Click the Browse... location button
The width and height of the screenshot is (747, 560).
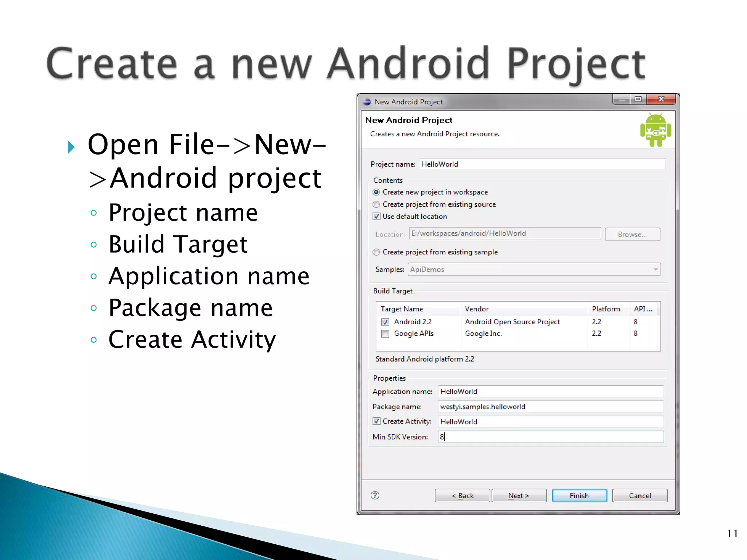[632, 234]
